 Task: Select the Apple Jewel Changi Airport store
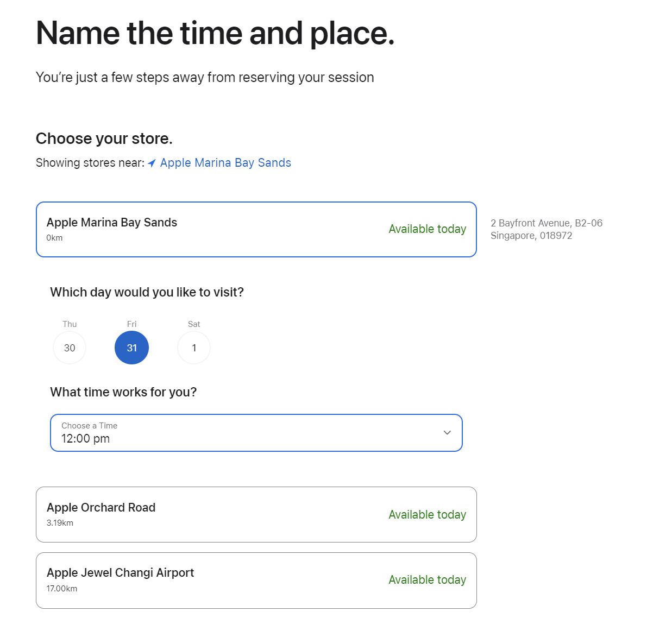pos(255,579)
